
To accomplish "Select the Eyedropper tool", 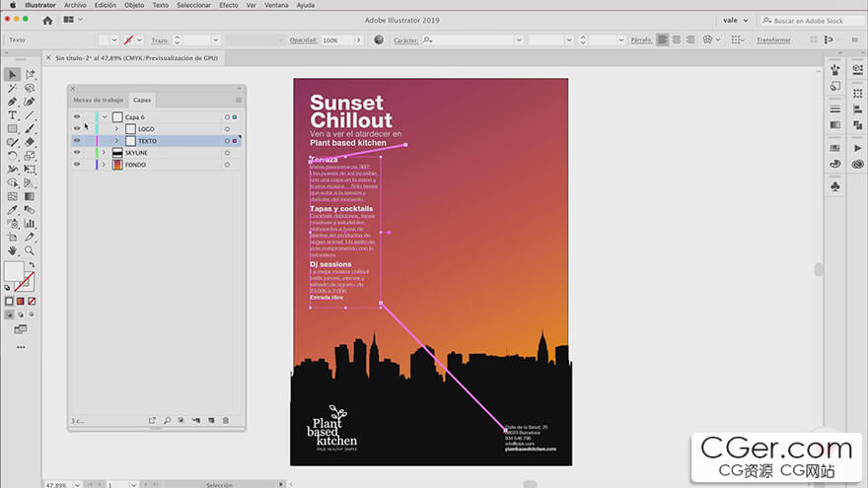I will pyautogui.click(x=12, y=210).
